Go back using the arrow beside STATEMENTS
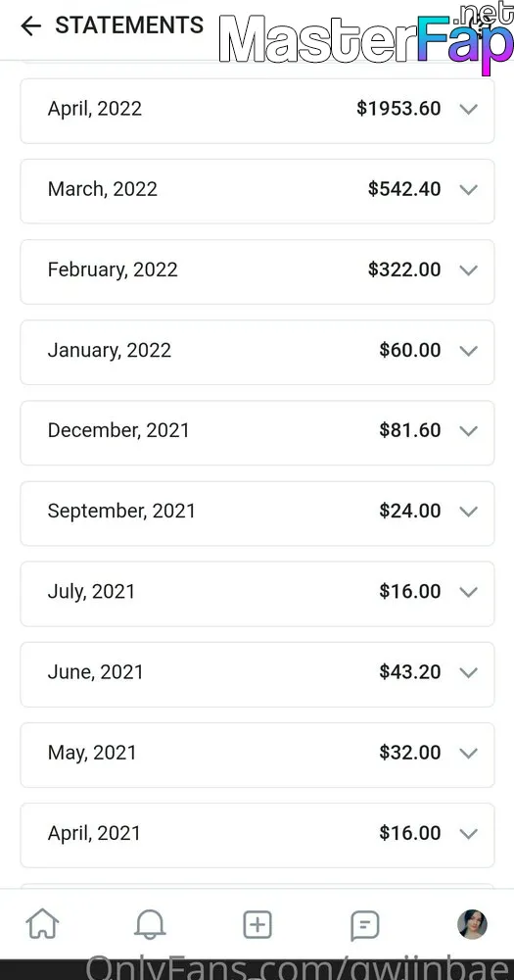The image size is (514, 980). coord(30,25)
